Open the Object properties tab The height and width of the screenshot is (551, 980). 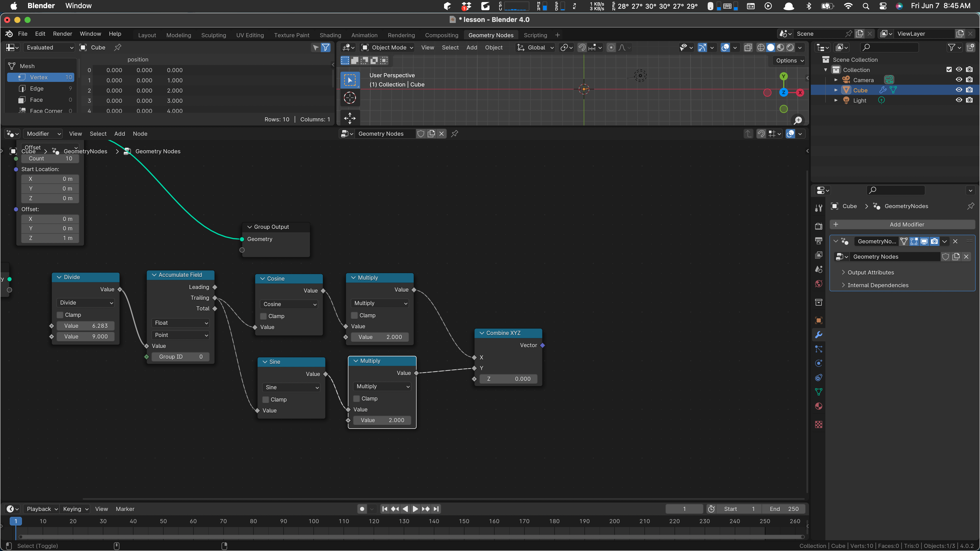819,320
